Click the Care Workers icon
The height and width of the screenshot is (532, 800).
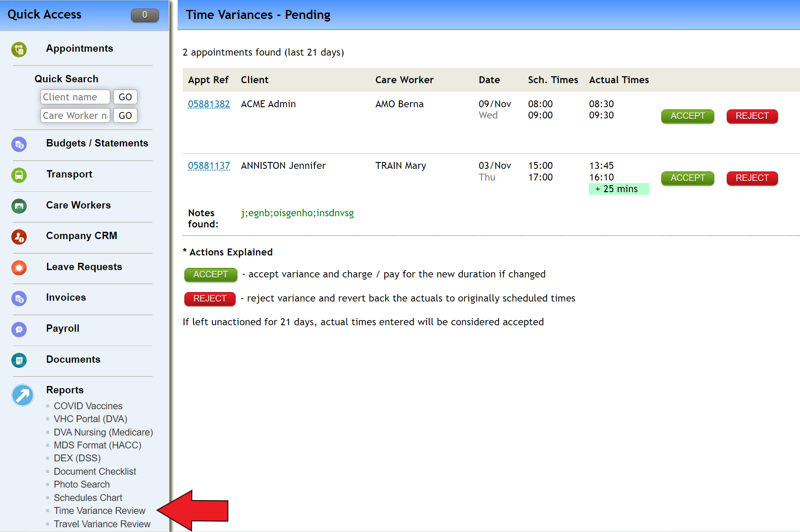(x=19, y=206)
